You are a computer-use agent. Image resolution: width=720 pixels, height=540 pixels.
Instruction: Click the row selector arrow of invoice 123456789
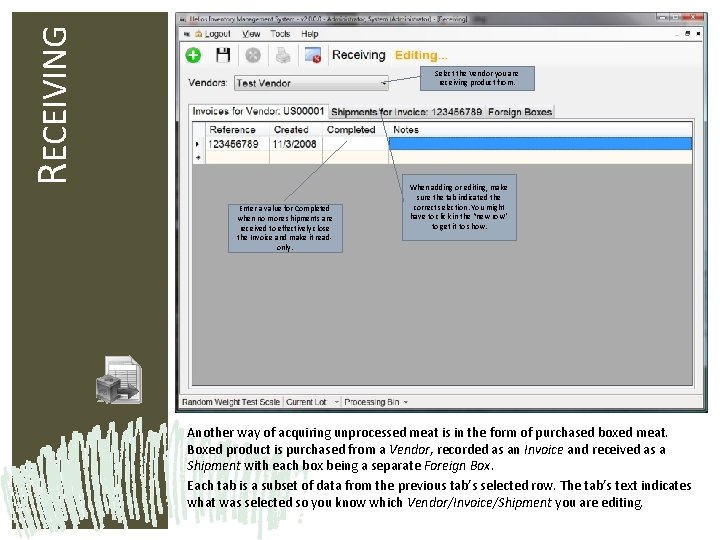click(198, 144)
